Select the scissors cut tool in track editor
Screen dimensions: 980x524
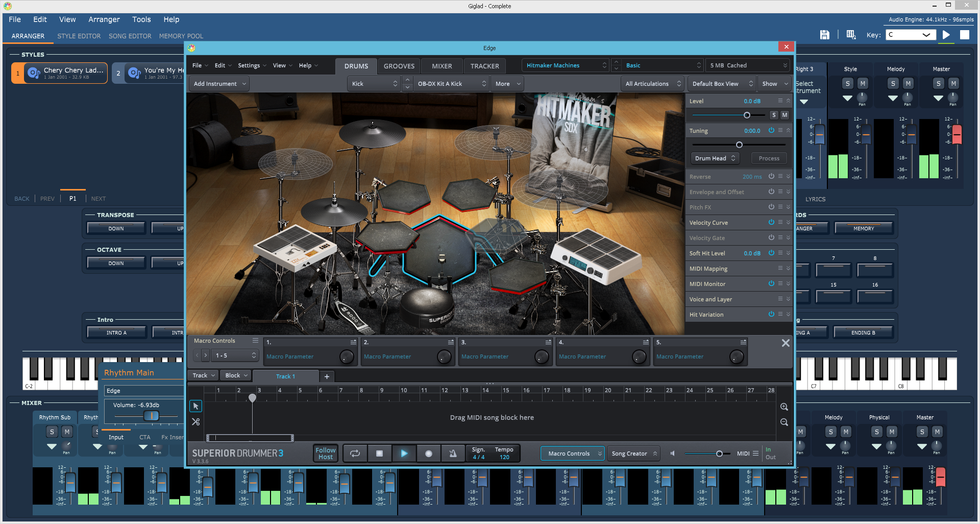pos(195,422)
